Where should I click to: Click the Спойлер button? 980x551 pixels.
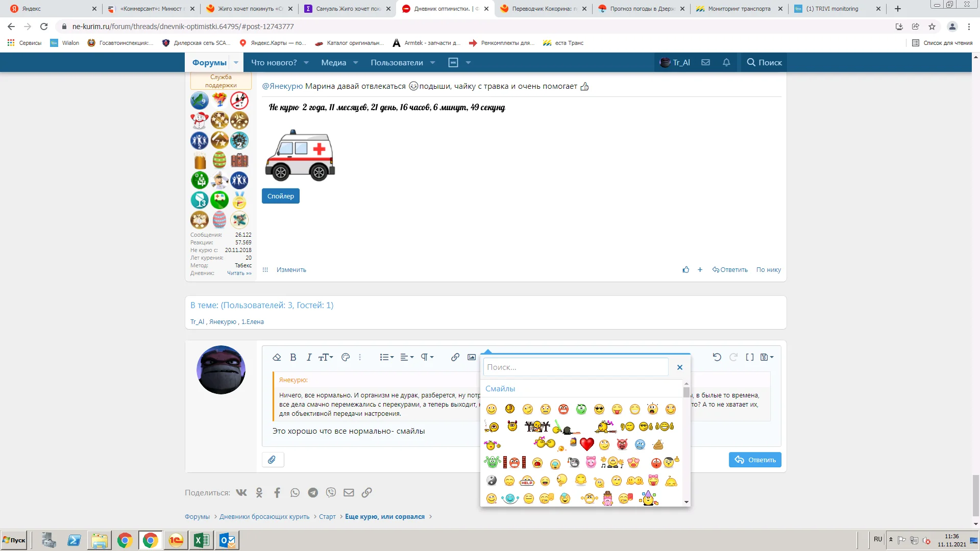tap(280, 196)
